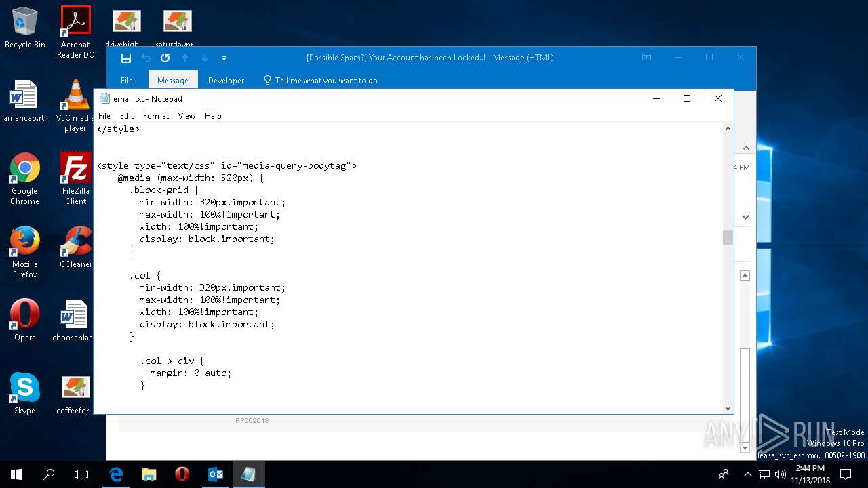Open Microsoft Edge from taskbar
The image size is (868, 488).
click(x=116, y=474)
